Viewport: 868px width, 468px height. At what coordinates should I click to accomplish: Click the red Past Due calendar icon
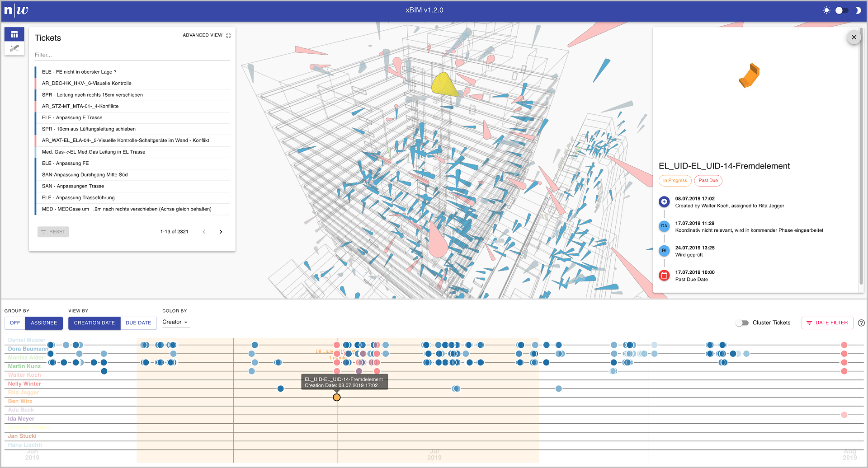click(x=664, y=275)
